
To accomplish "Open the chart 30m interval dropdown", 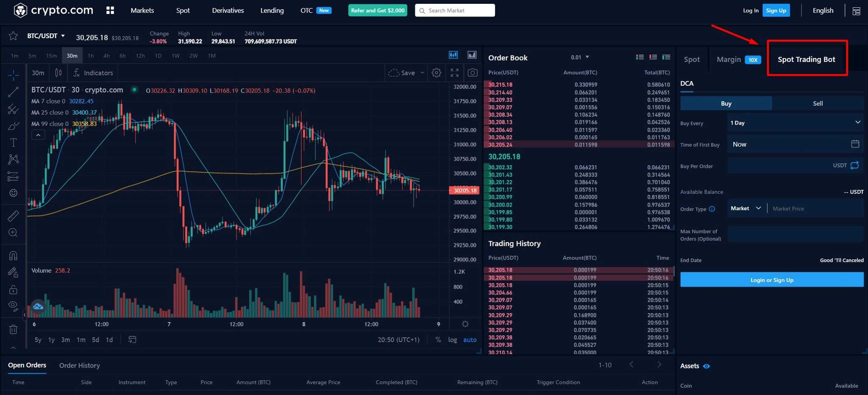I will point(38,73).
